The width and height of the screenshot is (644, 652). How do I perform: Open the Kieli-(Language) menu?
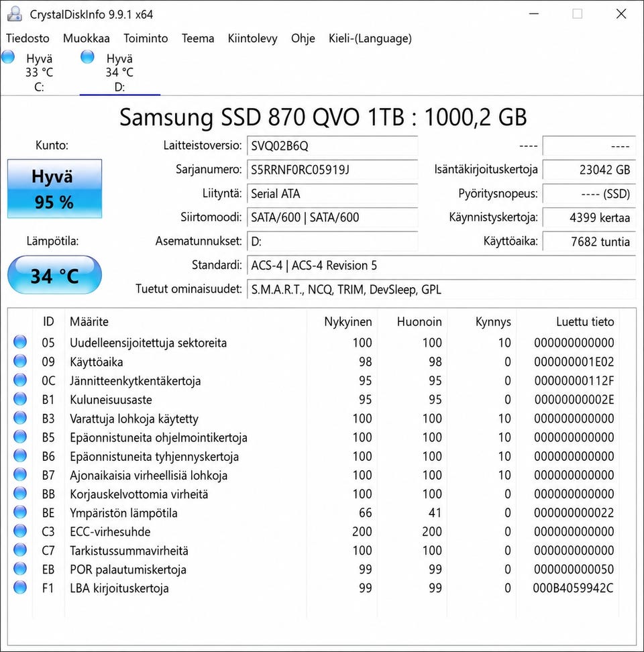click(370, 38)
